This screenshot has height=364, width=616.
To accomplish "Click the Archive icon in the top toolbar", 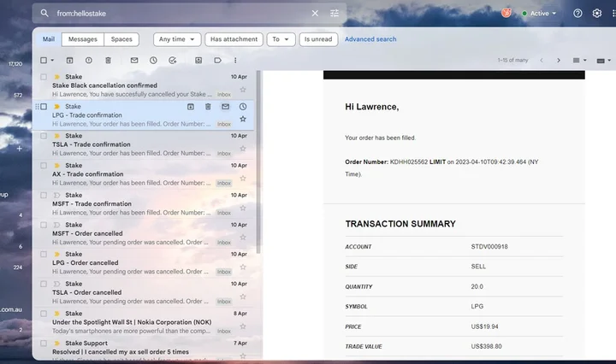I will point(68,61).
